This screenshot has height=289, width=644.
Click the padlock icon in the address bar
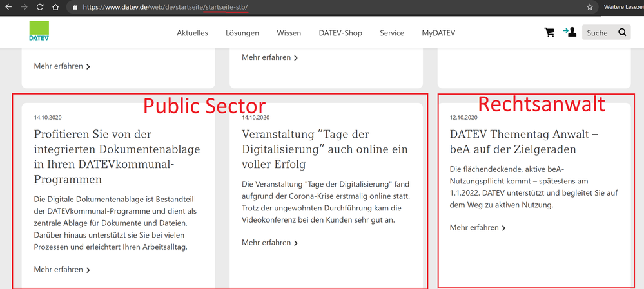pyautogui.click(x=75, y=8)
